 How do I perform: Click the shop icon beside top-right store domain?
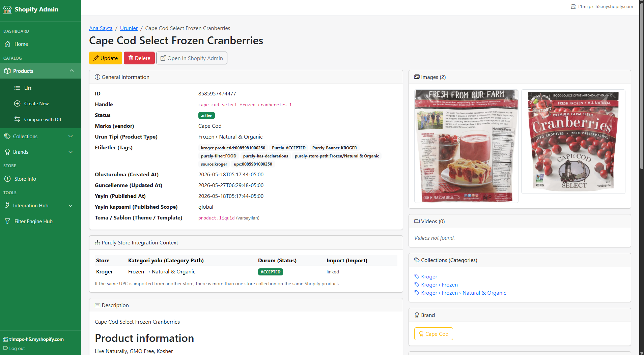click(573, 6)
